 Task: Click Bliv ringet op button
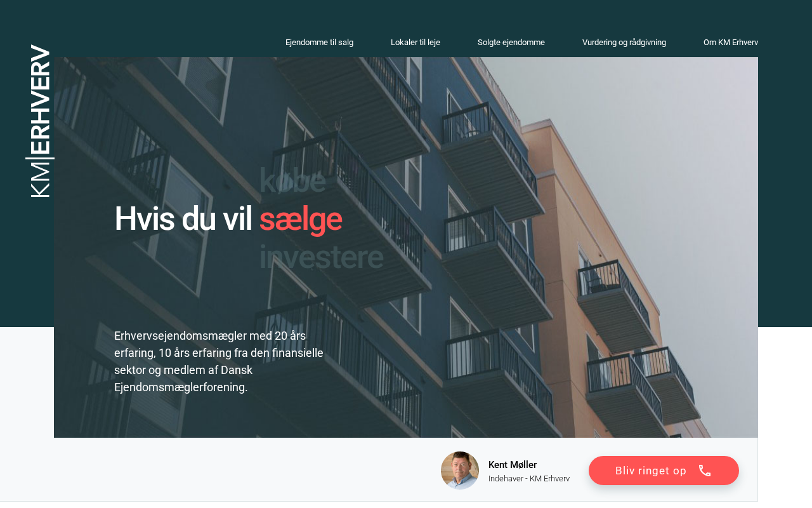[664, 471]
